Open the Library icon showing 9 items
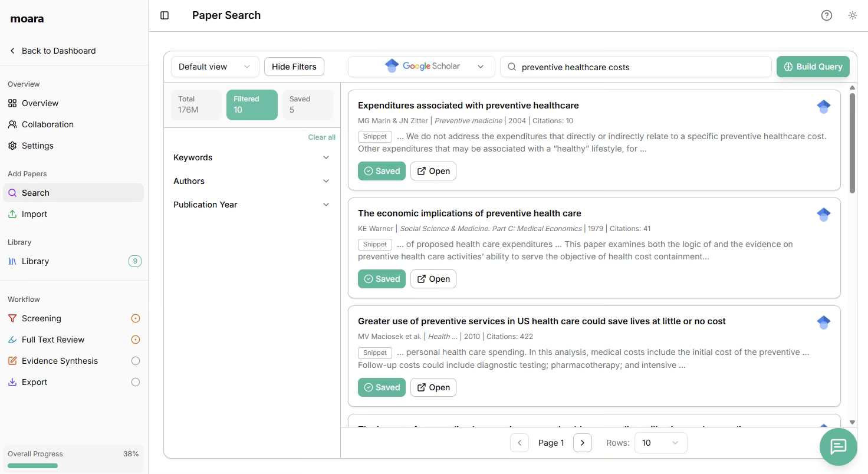The image size is (868, 474). point(12,261)
